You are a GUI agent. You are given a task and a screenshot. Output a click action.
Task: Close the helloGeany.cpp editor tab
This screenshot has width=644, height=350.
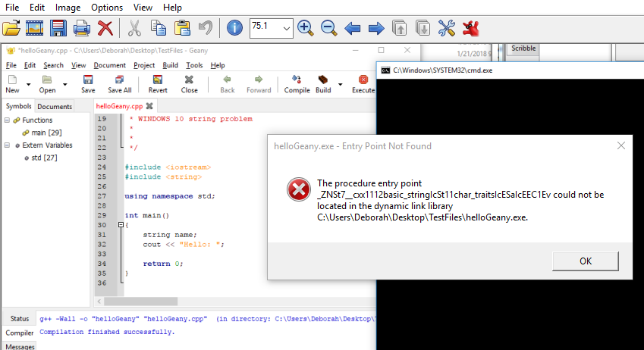(149, 106)
